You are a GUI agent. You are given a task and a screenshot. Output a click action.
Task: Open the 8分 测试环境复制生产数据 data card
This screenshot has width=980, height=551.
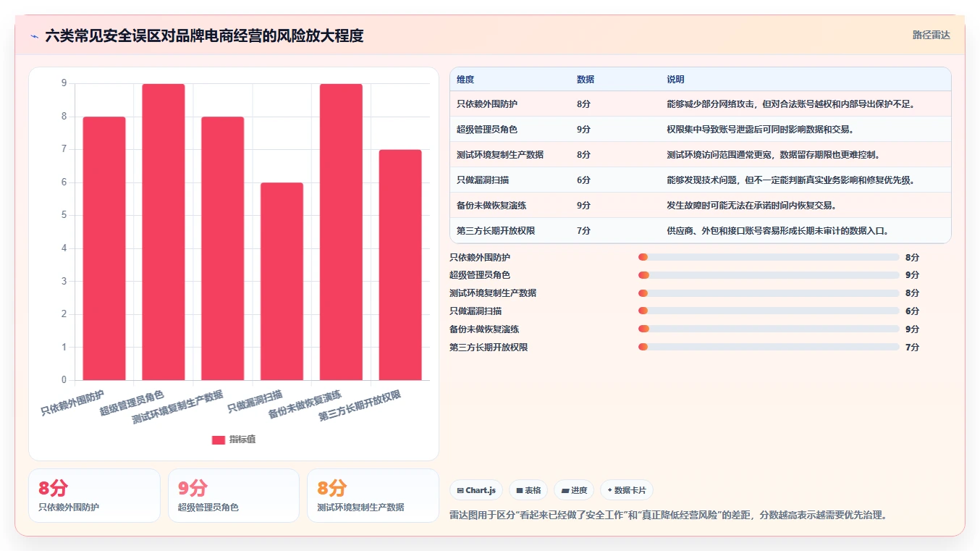click(373, 495)
